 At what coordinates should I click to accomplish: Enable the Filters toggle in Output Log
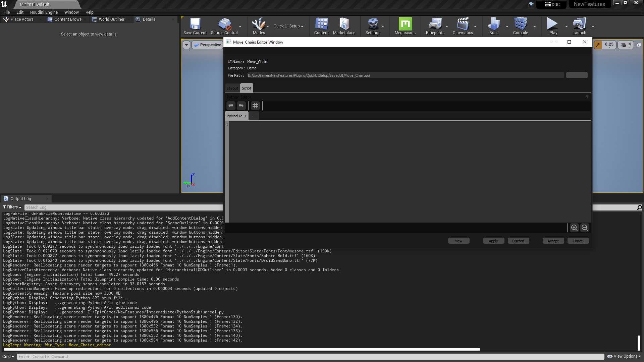point(12,207)
